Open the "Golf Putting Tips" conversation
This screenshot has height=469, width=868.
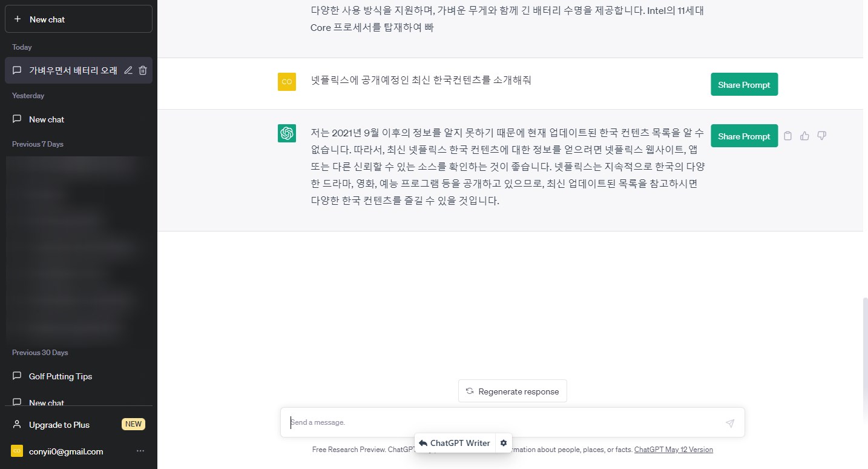(x=61, y=376)
